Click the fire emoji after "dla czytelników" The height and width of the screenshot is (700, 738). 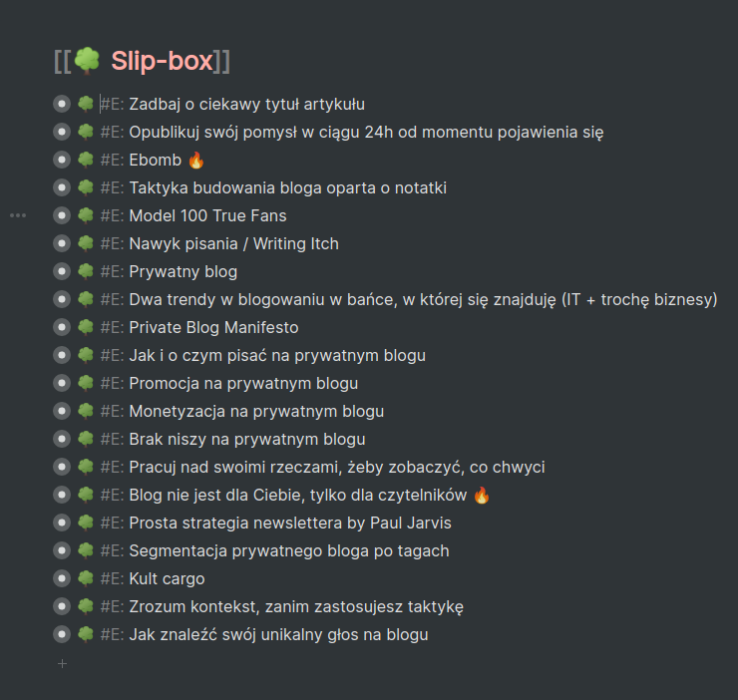(x=482, y=495)
